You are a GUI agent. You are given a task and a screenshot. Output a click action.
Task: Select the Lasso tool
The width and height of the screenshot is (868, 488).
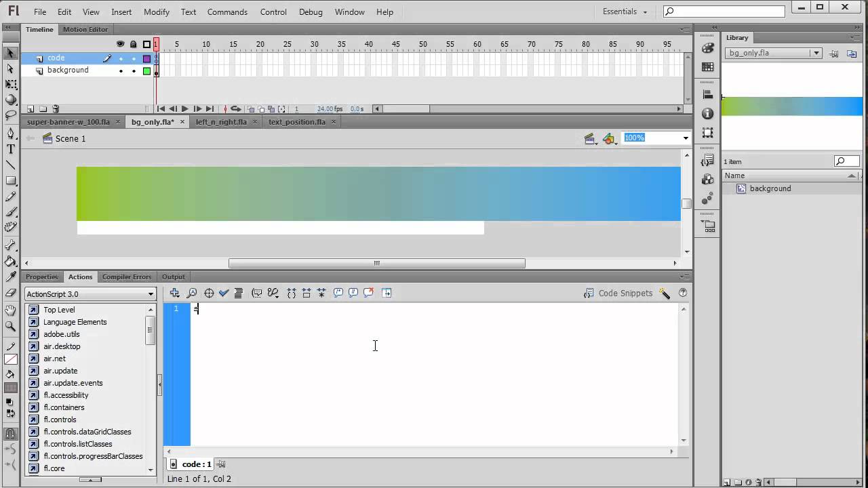(x=11, y=115)
